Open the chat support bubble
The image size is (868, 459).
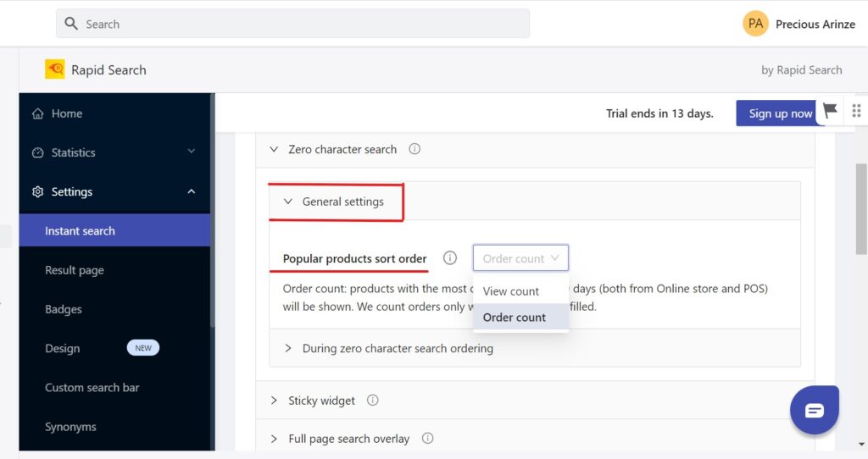815,411
